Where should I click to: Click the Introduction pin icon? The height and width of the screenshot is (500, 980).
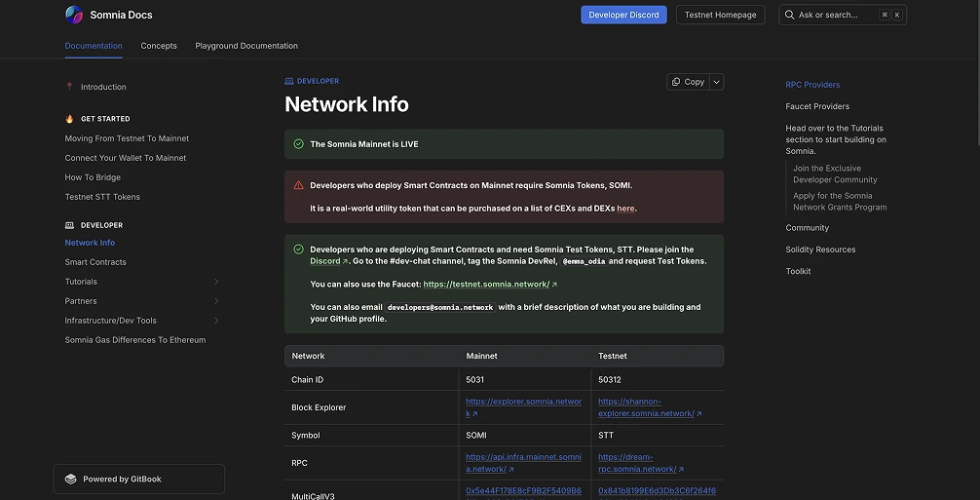[x=69, y=87]
